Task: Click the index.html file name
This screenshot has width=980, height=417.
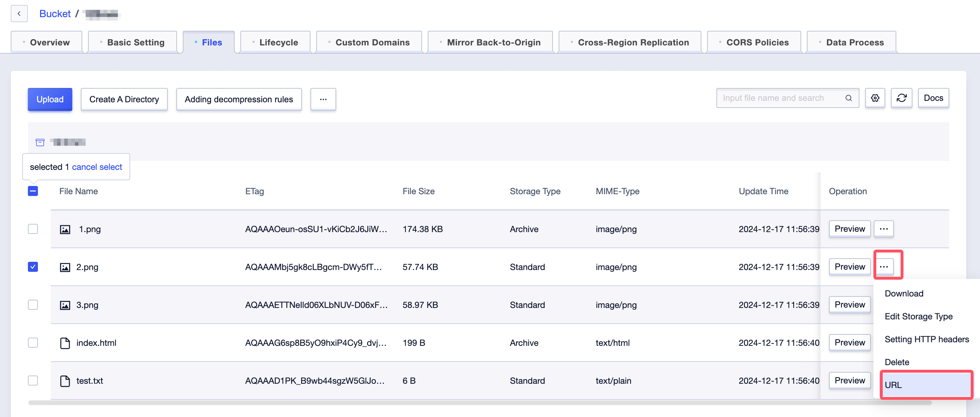Action: pyautogui.click(x=96, y=343)
